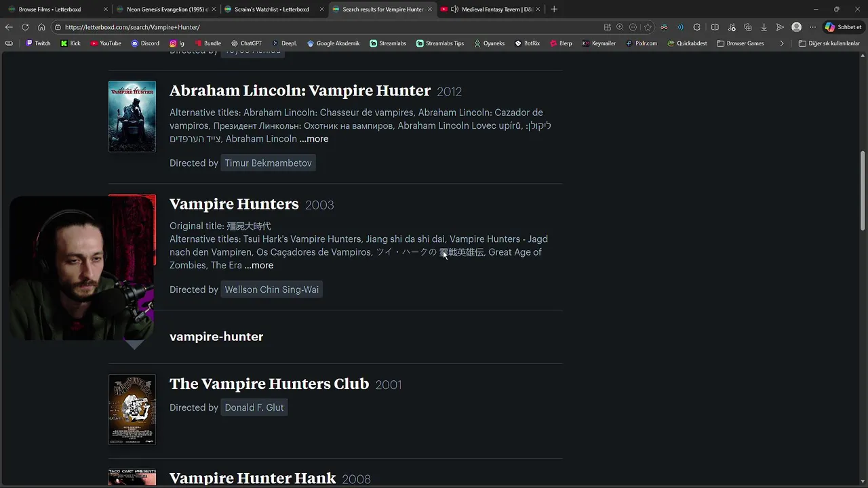This screenshot has width=868, height=488.
Task: Open split screen view
Action: click(715, 27)
